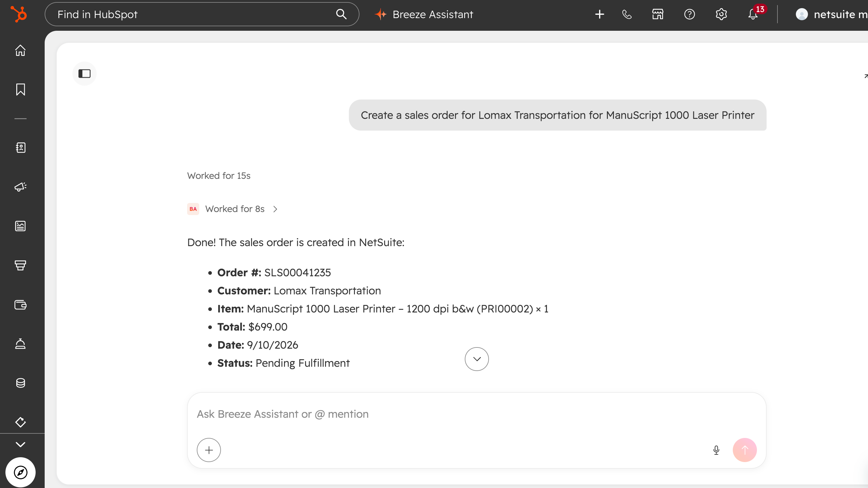868x488 pixels.
Task: Open CRM contacts icon in sidebar
Action: pyautogui.click(x=20, y=147)
